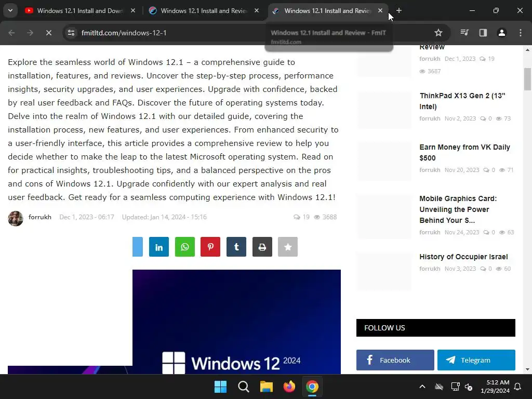Stop loading the page
The image size is (532, 399).
pyautogui.click(x=48, y=33)
